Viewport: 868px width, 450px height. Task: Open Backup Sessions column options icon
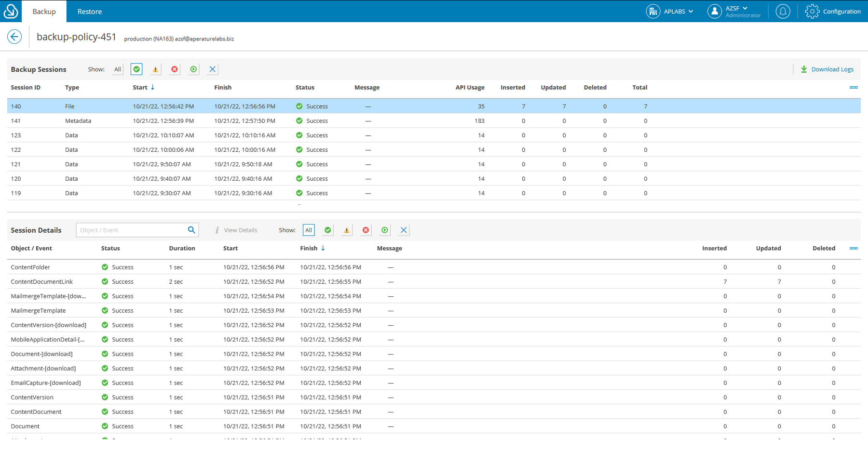coord(853,87)
